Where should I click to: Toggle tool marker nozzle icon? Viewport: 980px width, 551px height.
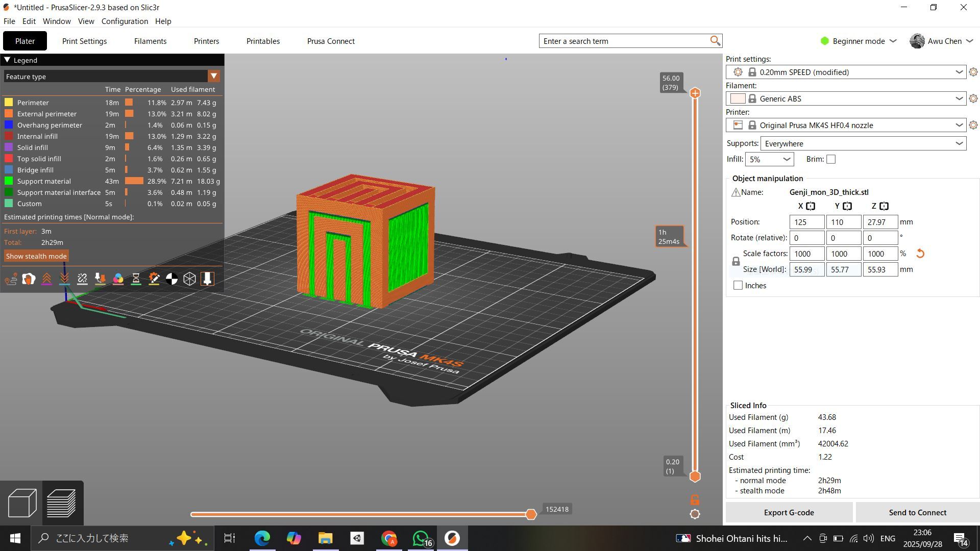click(207, 279)
